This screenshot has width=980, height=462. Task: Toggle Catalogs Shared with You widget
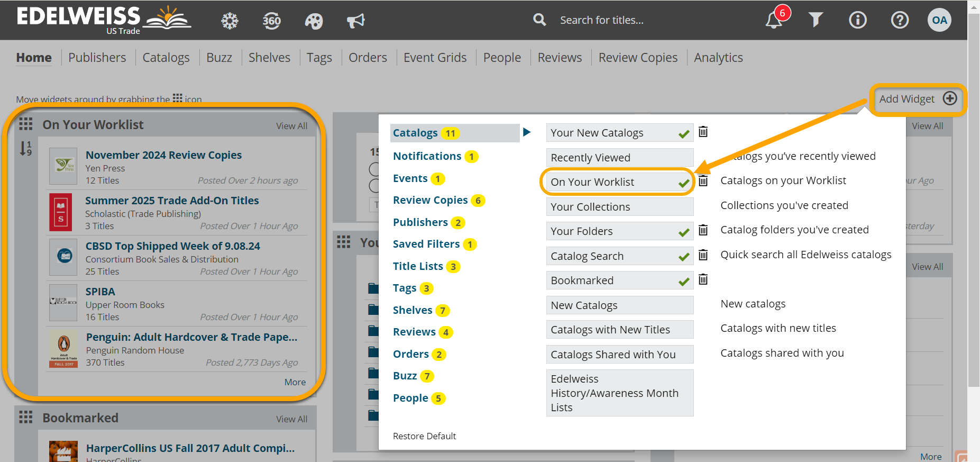pos(619,355)
